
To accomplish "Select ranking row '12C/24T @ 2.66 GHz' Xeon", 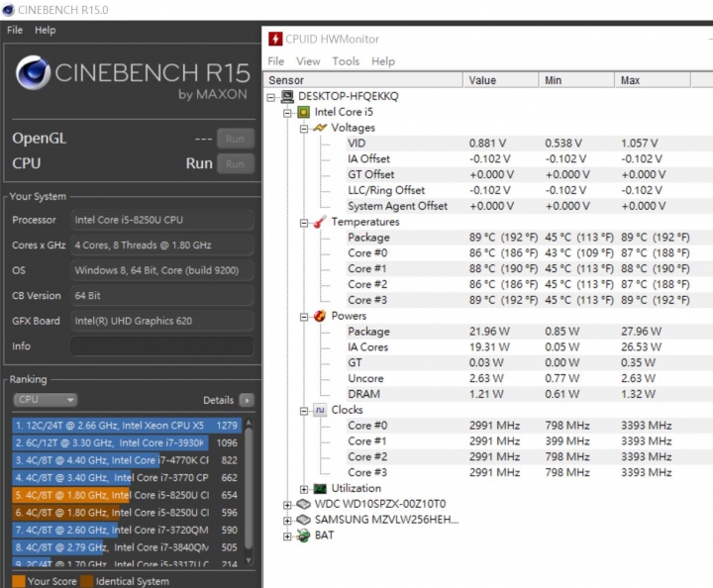I will [127, 426].
